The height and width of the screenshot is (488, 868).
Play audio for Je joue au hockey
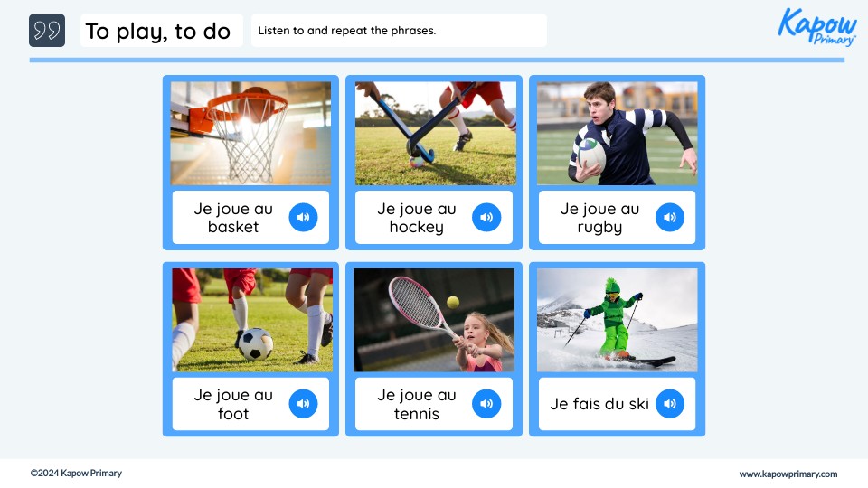486,218
